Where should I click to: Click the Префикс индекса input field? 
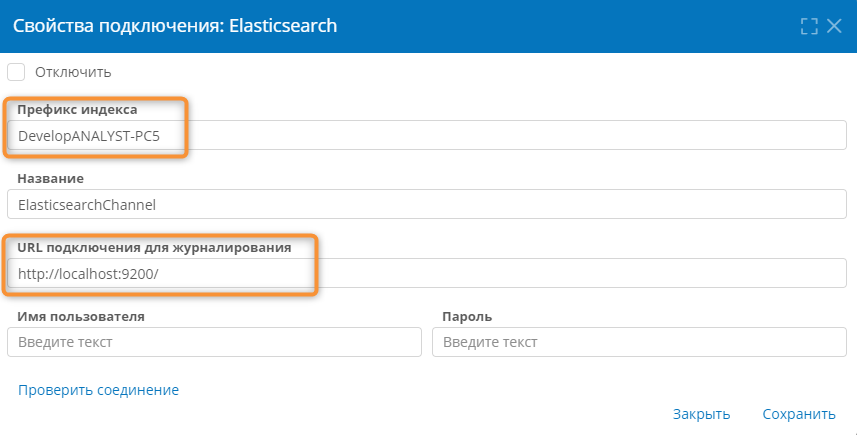click(427, 136)
